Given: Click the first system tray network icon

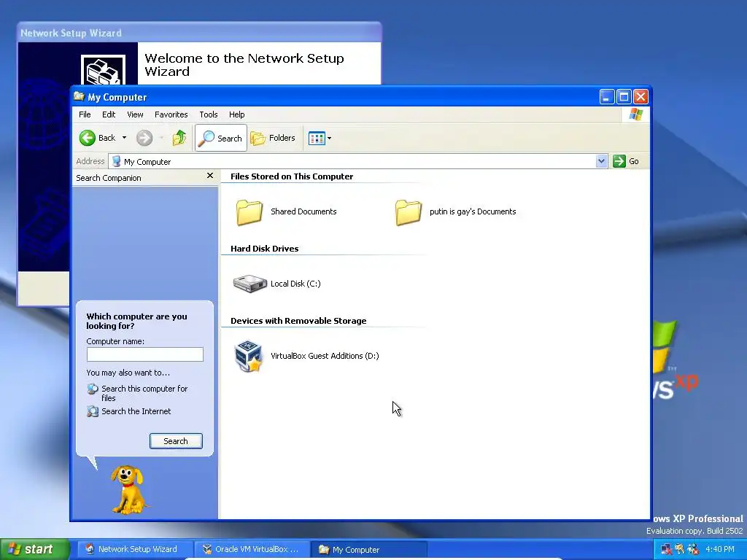Looking at the screenshot, I should pos(666,550).
